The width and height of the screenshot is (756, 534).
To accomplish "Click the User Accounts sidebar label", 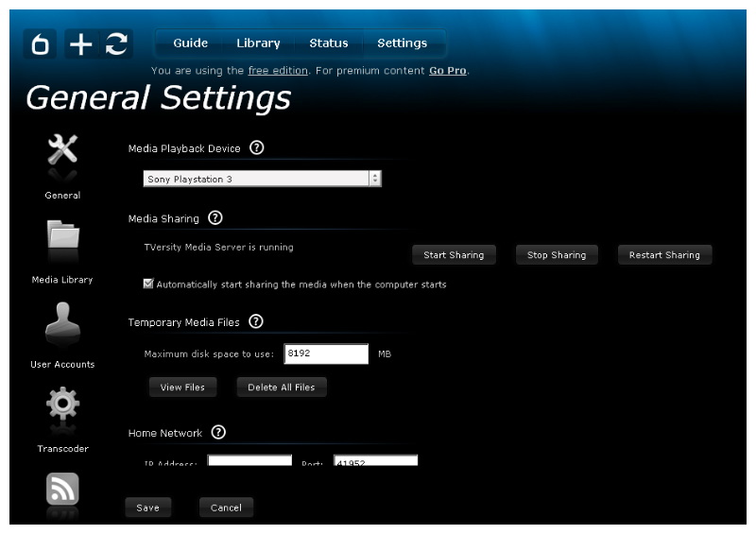I will 62,364.
